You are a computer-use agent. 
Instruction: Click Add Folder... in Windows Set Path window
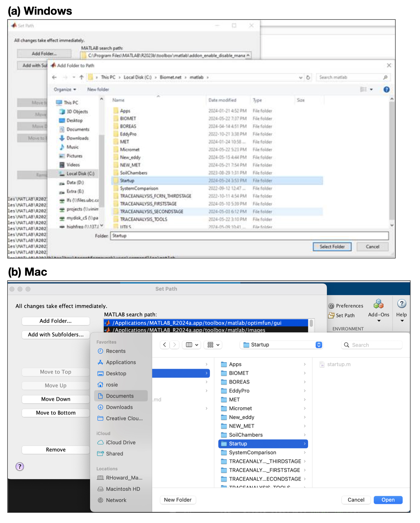click(x=44, y=54)
